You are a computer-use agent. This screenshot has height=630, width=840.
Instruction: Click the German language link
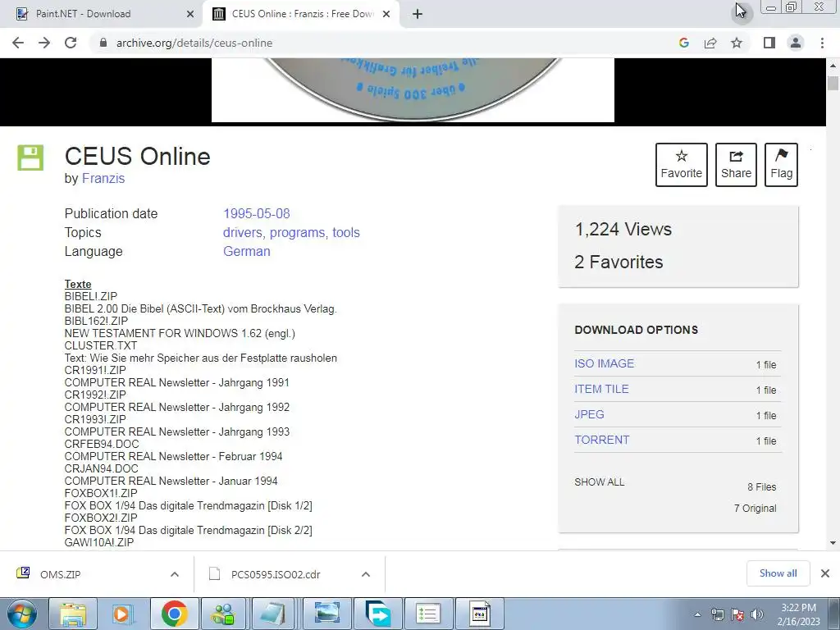[246, 251]
